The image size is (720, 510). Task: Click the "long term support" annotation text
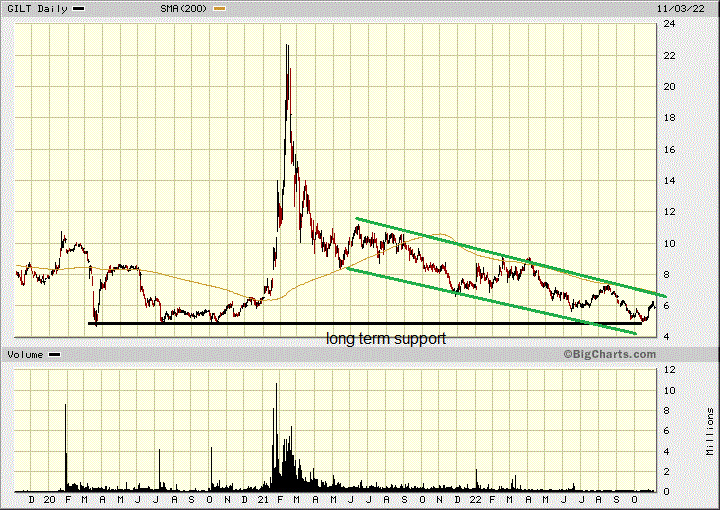[386, 339]
